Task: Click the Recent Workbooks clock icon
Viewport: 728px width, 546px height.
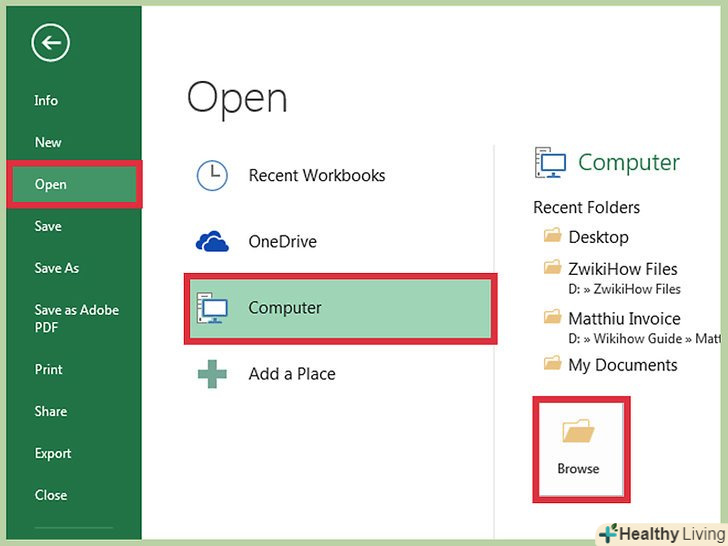Action: coord(212,176)
